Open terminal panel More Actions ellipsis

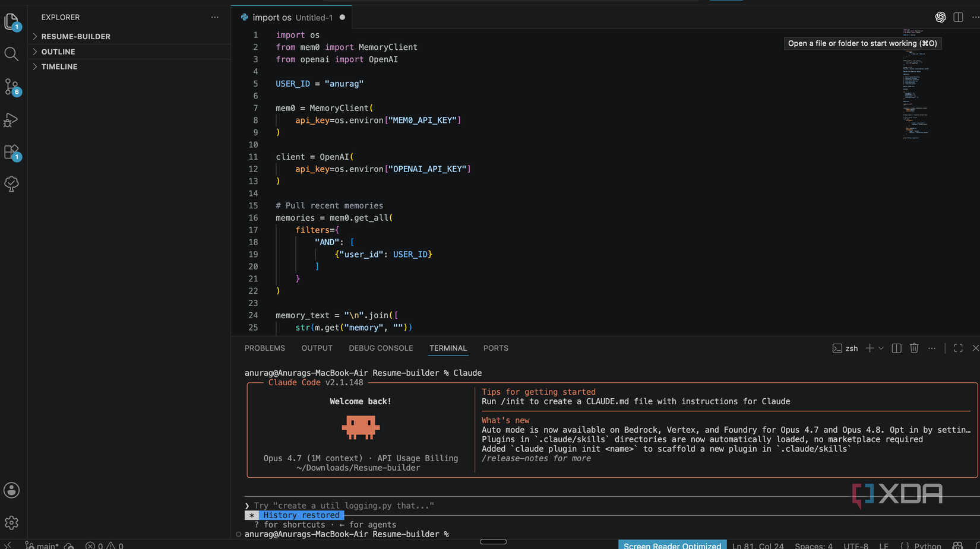click(x=932, y=348)
